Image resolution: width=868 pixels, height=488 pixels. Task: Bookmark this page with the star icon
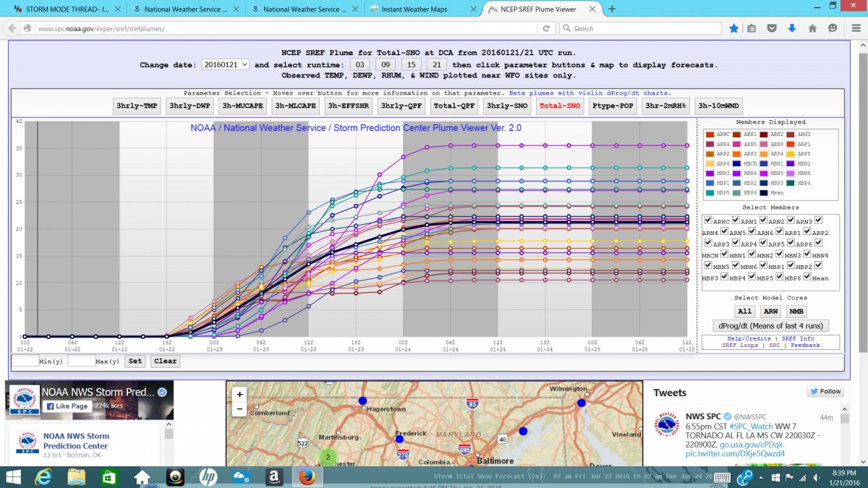(733, 28)
